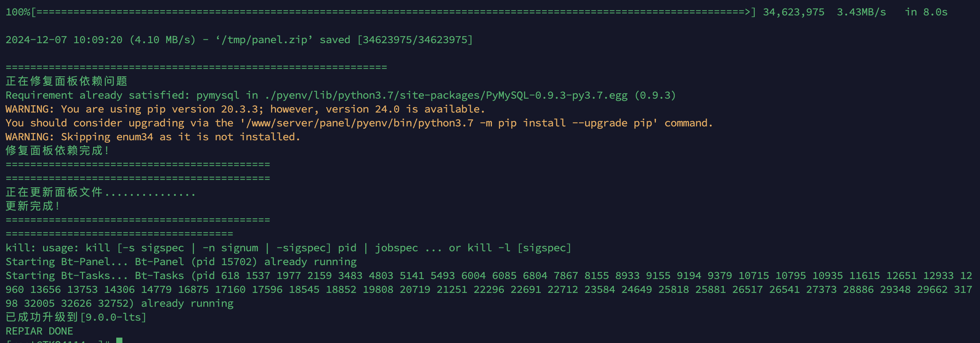Click the 更新完成! message

point(33,206)
